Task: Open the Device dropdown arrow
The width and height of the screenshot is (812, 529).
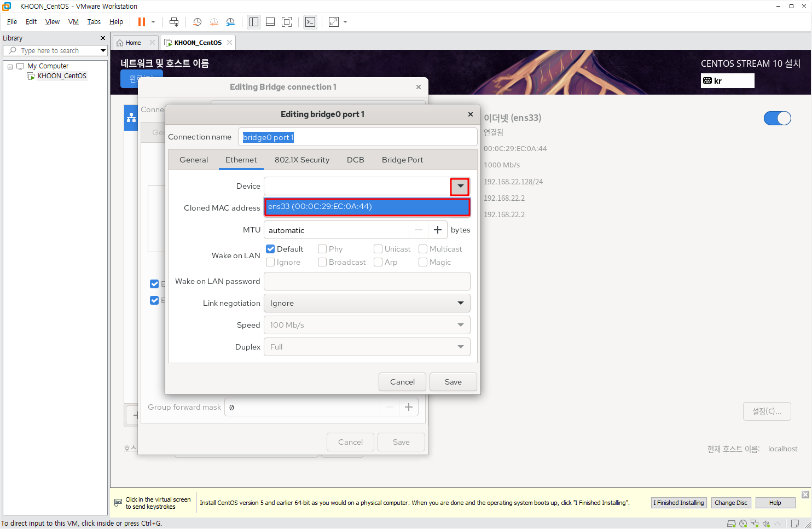Action: click(x=460, y=186)
